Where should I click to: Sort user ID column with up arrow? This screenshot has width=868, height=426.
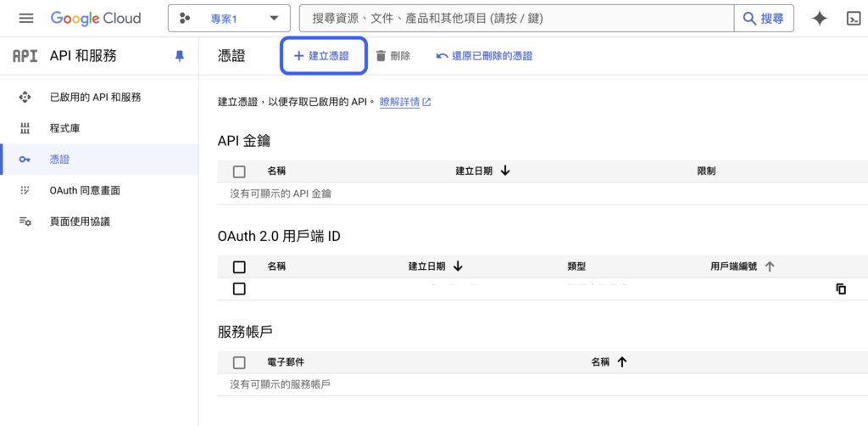point(770,266)
